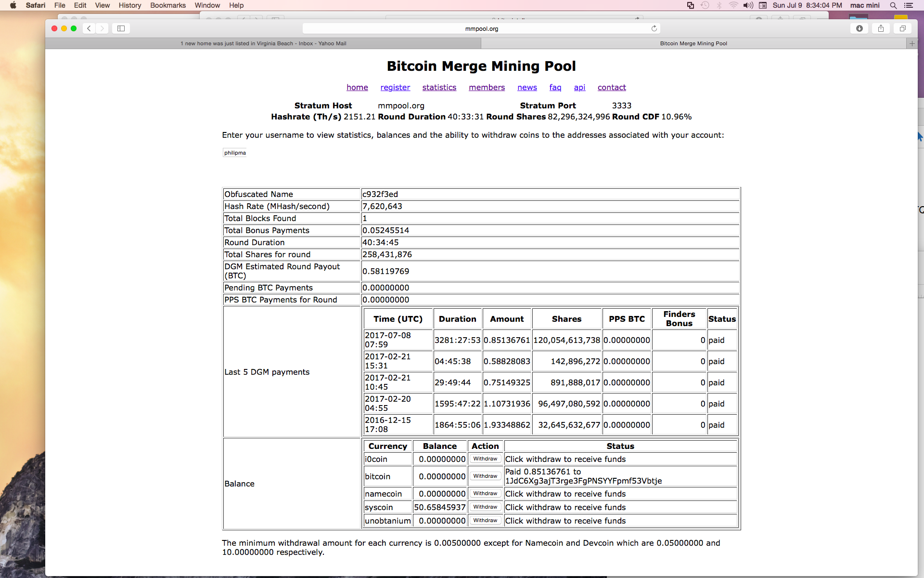Show all tabs overview icon
Image resolution: width=924 pixels, height=578 pixels.
coord(903,28)
